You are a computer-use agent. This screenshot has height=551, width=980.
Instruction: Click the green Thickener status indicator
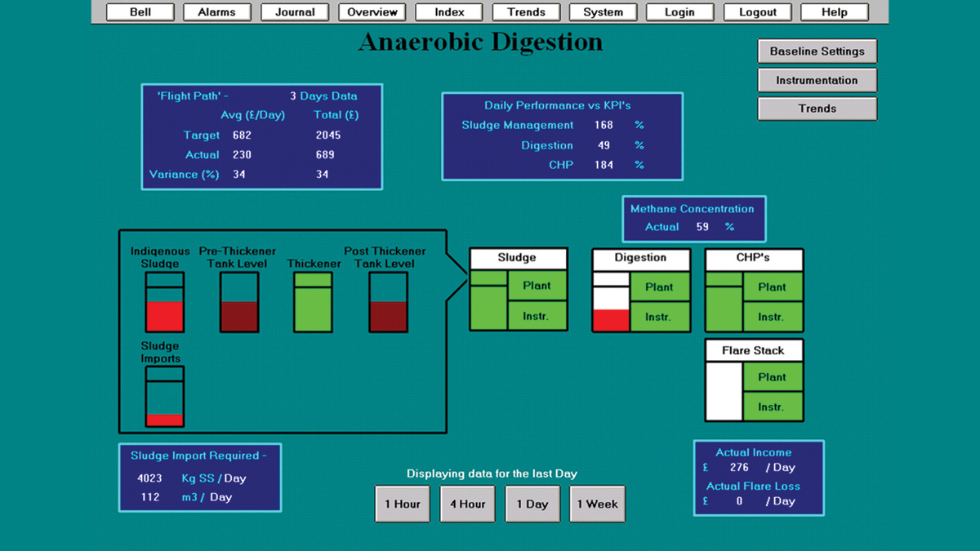pyautogui.click(x=314, y=302)
